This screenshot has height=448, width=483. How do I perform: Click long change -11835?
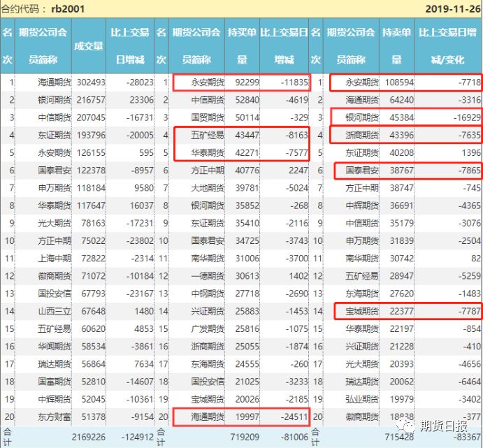point(294,82)
